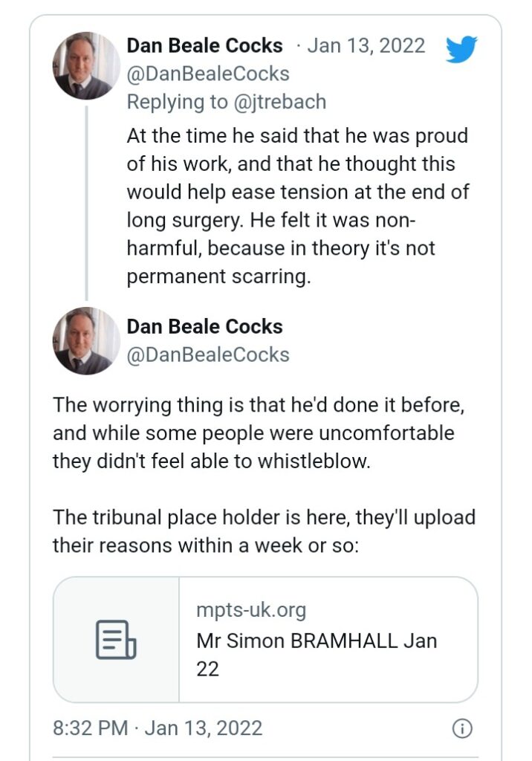The height and width of the screenshot is (761, 532).
Task: Open the Jan 13, 2022 date in the header
Action: point(366,45)
